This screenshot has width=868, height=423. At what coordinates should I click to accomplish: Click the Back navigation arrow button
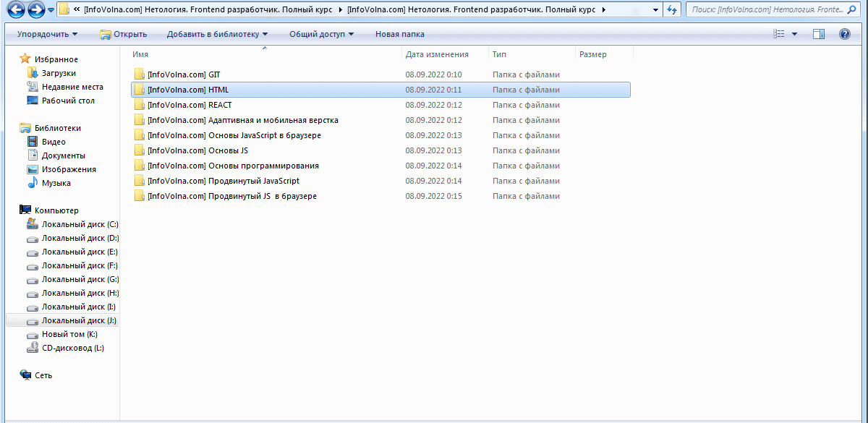pos(17,10)
